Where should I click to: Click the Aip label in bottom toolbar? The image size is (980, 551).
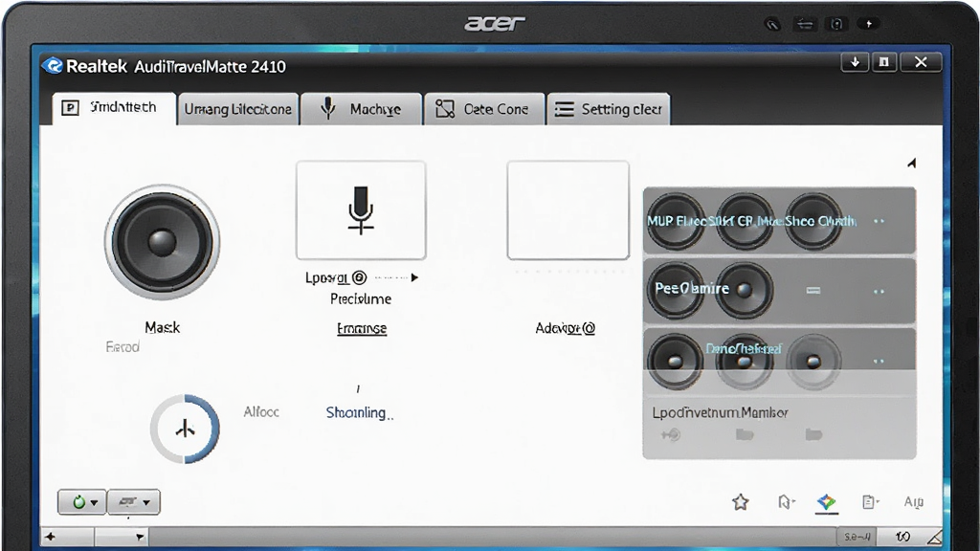click(914, 501)
